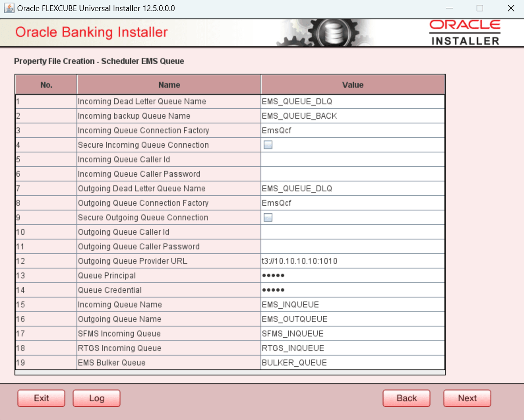Edit the SFMS_INQUEUE value
This screenshot has width=524, height=420.
click(353, 334)
